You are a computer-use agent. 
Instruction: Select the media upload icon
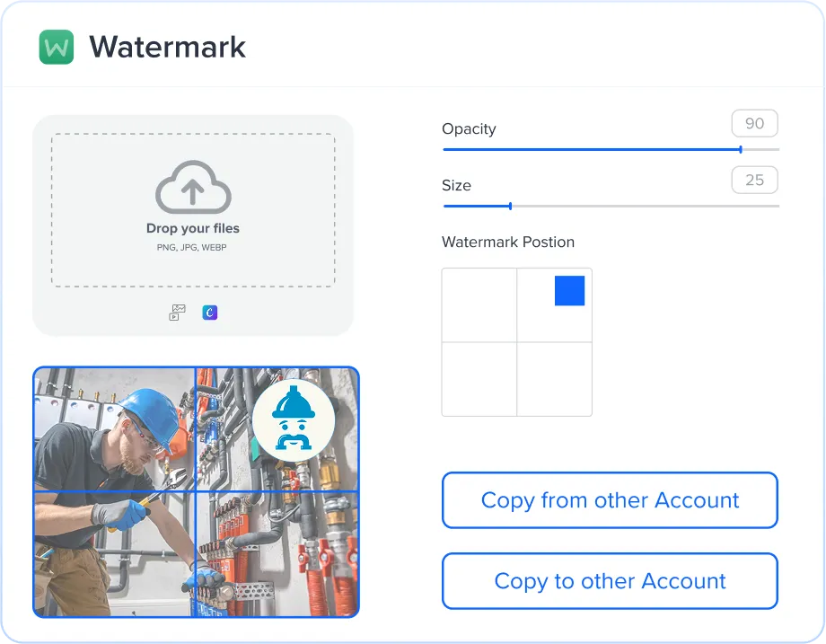(176, 313)
